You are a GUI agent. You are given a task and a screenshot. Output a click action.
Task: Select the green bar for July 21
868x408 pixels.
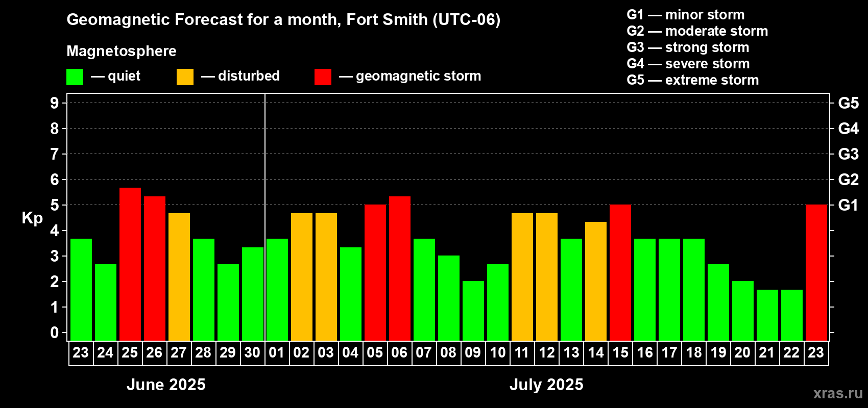[767, 315]
